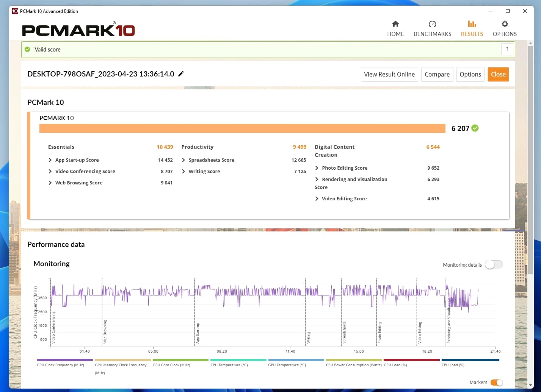The image size is (541, 392).
Task: Open the Home icon in navigation
Action: 395,24
